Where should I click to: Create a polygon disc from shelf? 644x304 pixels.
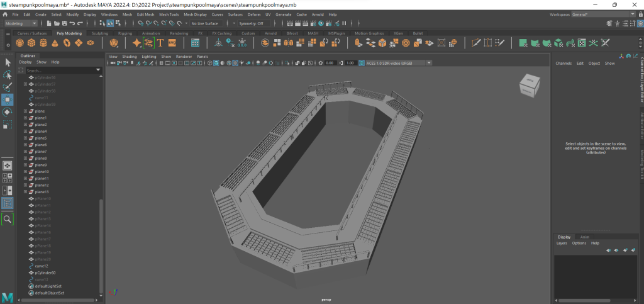pos(91,43)
